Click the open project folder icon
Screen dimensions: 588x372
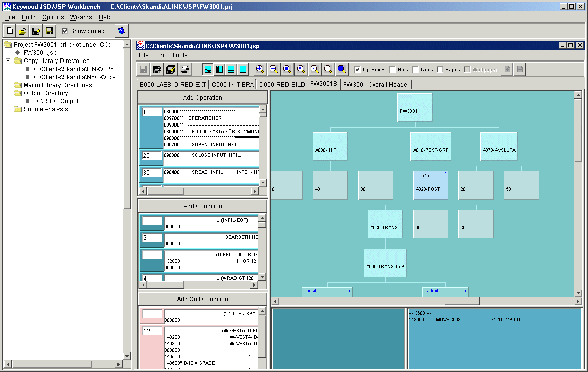23,31
